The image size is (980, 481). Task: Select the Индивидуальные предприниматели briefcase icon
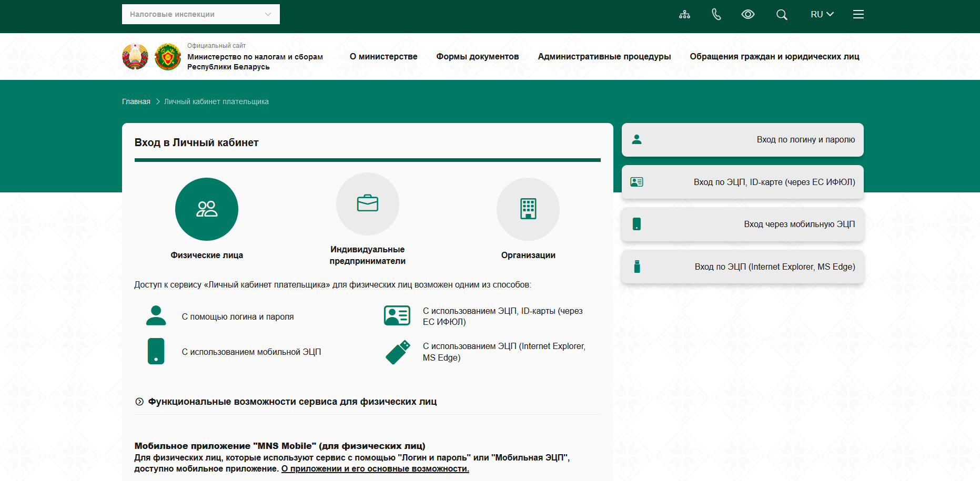[x=367, y=204]
